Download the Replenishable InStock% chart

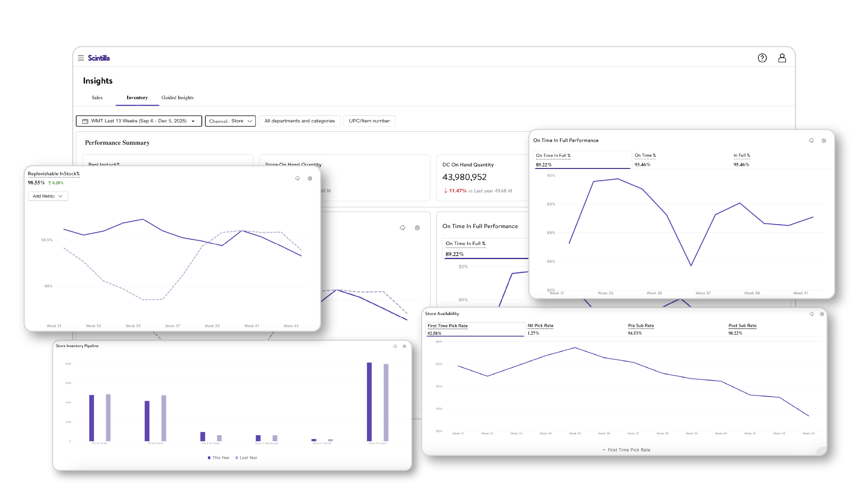tap(297, 178)
